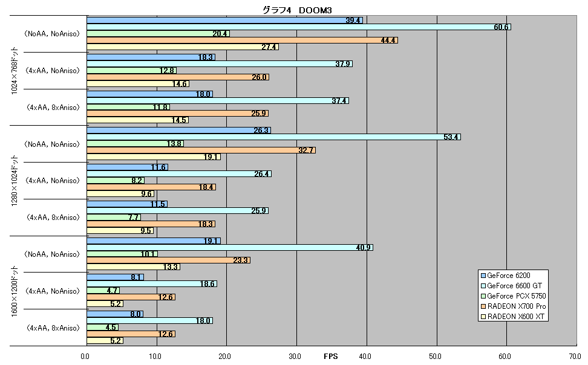
Task: Click the 1024×768ドット axis group label
Action: coord(15,71)
